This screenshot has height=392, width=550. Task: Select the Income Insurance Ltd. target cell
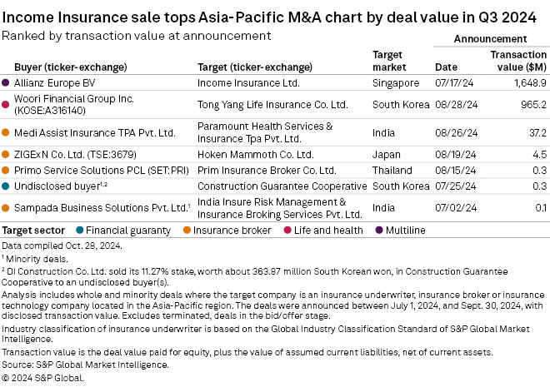point(244,83)
